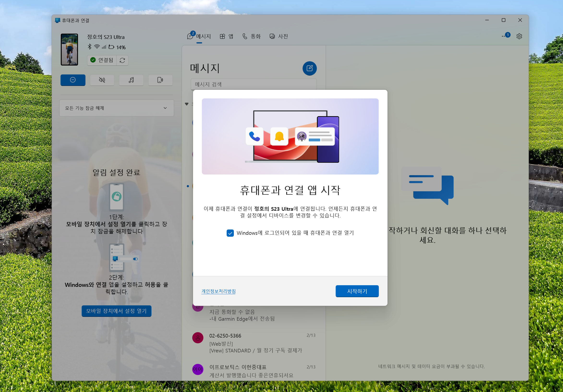This screenshot has height=392, width=563.
Task: Toggle the Do Not Disturb button
Action: [73, 80]
